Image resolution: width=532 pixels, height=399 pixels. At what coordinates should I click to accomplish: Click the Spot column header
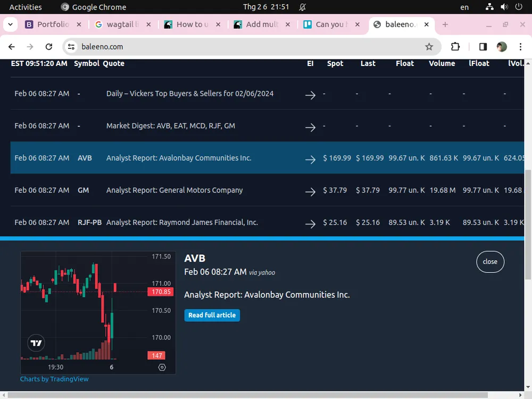tap(335, 63)
